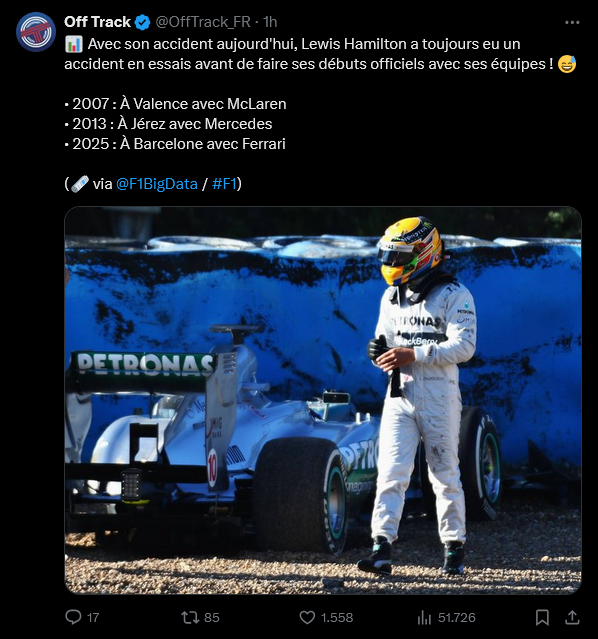Click the blue verified badge
This screenshot has width=598, height=639.
(x=142, y=22)
